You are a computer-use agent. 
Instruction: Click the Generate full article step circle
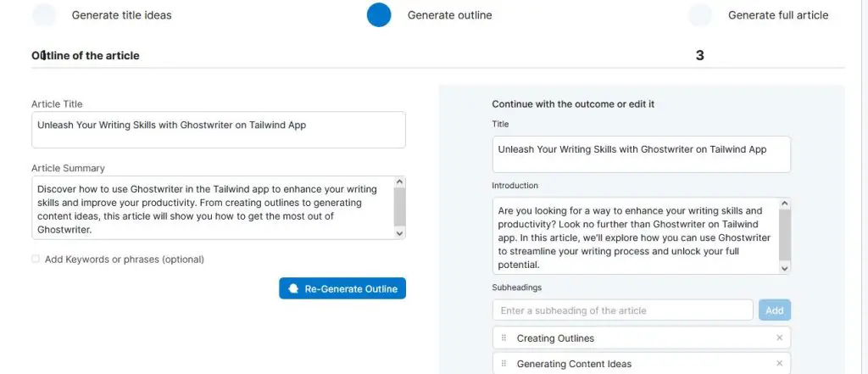(x=699, y=15)
